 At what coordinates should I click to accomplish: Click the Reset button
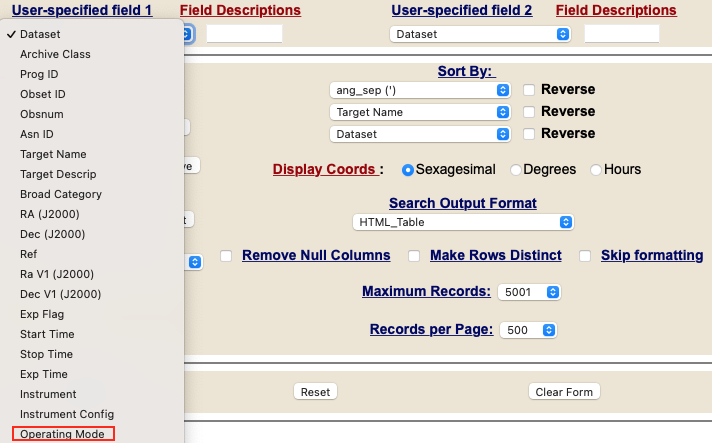tap(315, 392)
